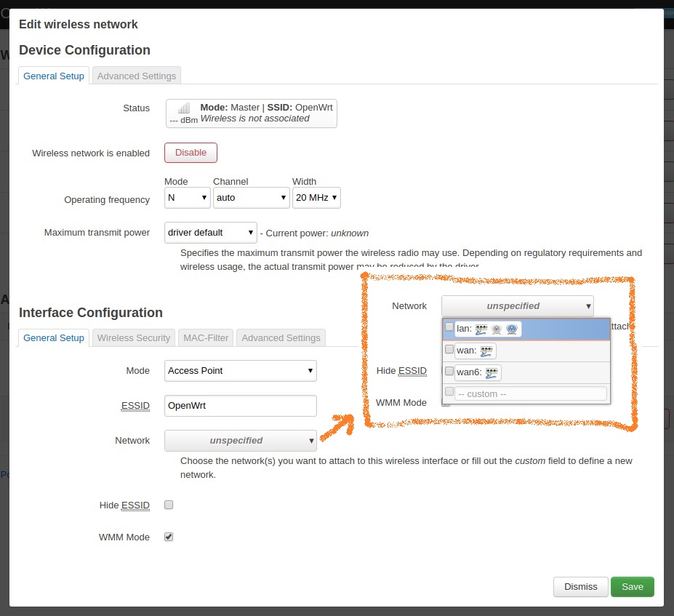Click the second wireless icon beside lan

(512, 329)
